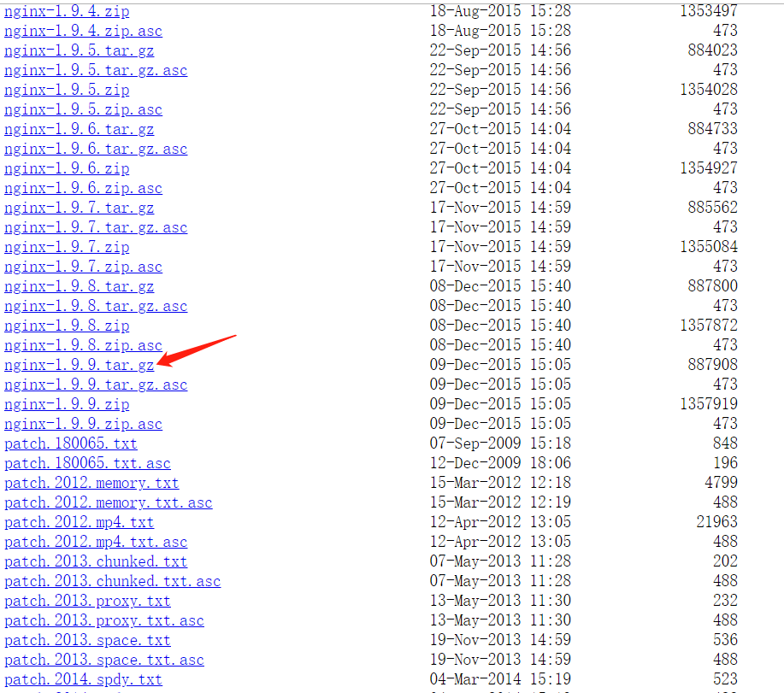Screen dimensions: 784x693
Task: Download nginx-1.9.7.zip
Action: (x=67, y=247)
